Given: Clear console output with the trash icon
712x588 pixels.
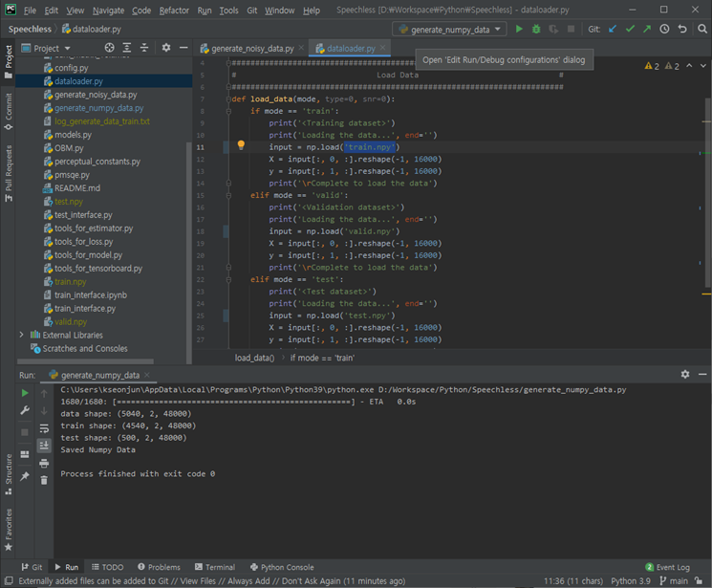Looking at the screenshot, I should point(44,480).
